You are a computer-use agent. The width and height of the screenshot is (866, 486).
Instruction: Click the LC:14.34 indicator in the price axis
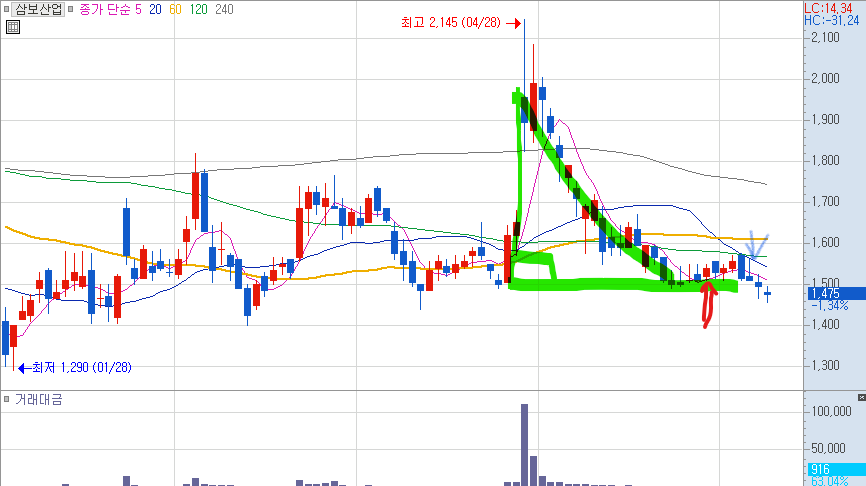(828, 8)
